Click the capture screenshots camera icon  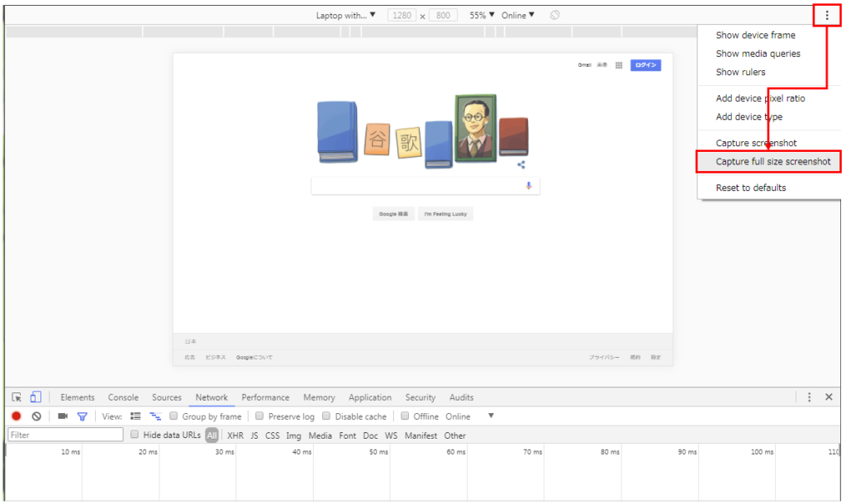tap(63, 416)
